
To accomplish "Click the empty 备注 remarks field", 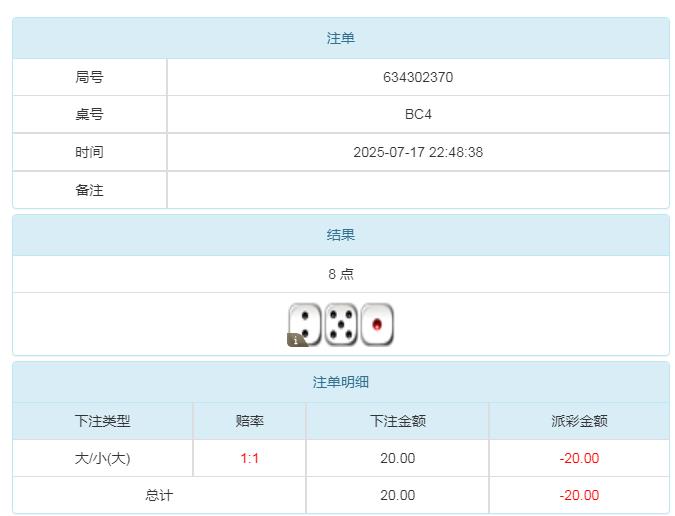I will (x=418, y=190).
